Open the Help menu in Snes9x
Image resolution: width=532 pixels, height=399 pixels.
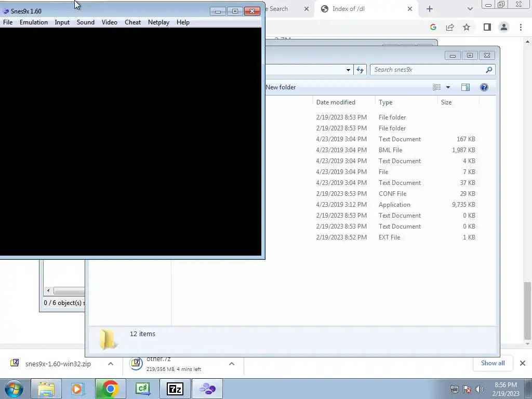click(183, 22)
